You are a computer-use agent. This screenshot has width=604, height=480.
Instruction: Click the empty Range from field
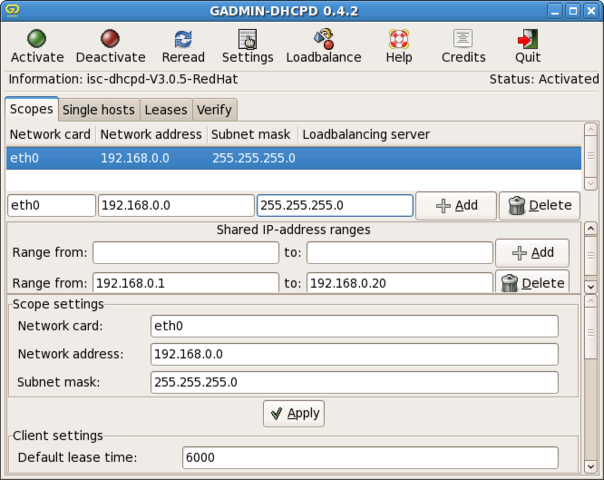coord(186,253)
